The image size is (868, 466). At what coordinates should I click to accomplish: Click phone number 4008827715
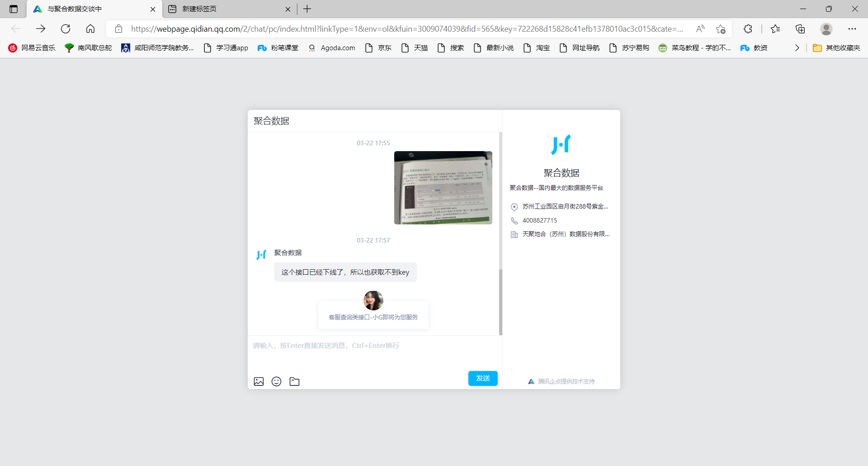point(540,220)
